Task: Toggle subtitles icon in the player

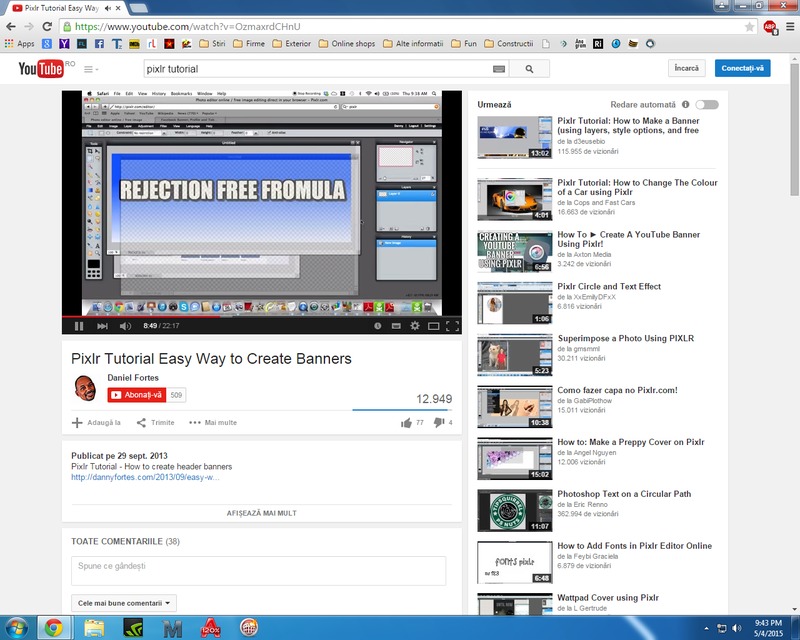Action: pyautogui.click(x=396, y=326)
